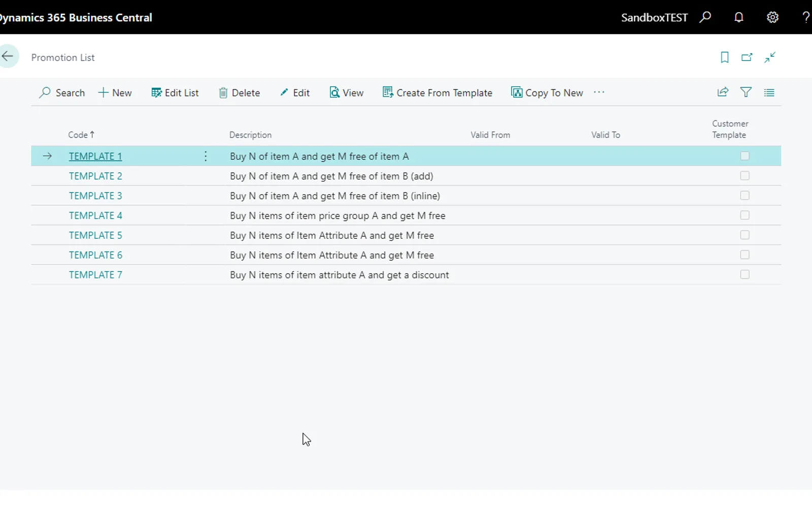
Task: Search the promotion list
Action: (x=62, y=92)
